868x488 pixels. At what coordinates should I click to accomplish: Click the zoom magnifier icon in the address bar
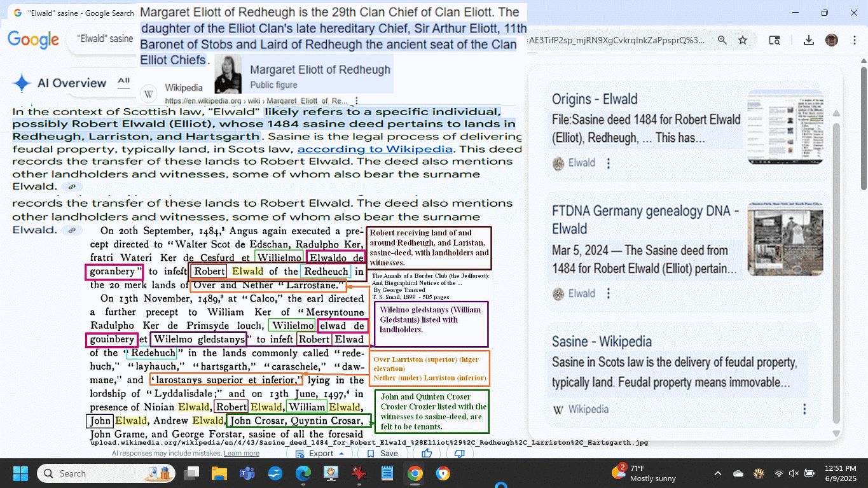coord(722,40)
